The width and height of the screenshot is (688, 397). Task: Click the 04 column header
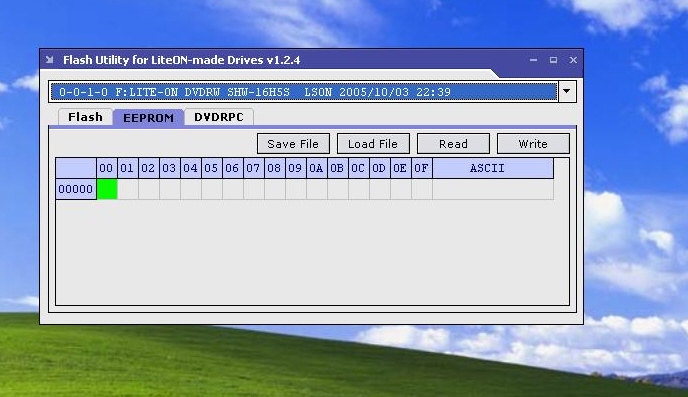coord(191,168)
